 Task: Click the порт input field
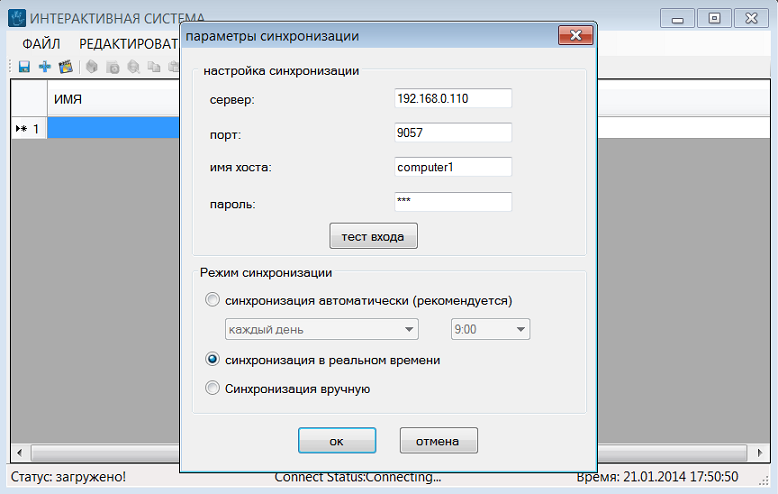point(453,133)
